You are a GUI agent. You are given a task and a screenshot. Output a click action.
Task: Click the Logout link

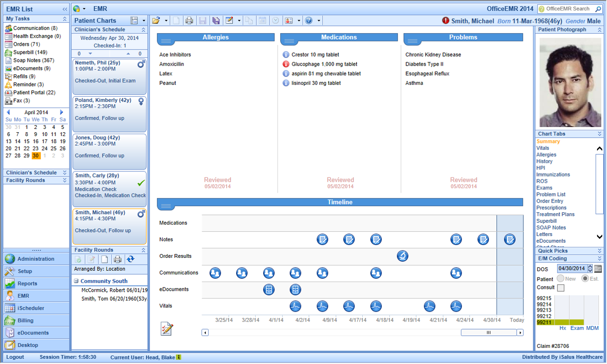click(x=15, y=357)
